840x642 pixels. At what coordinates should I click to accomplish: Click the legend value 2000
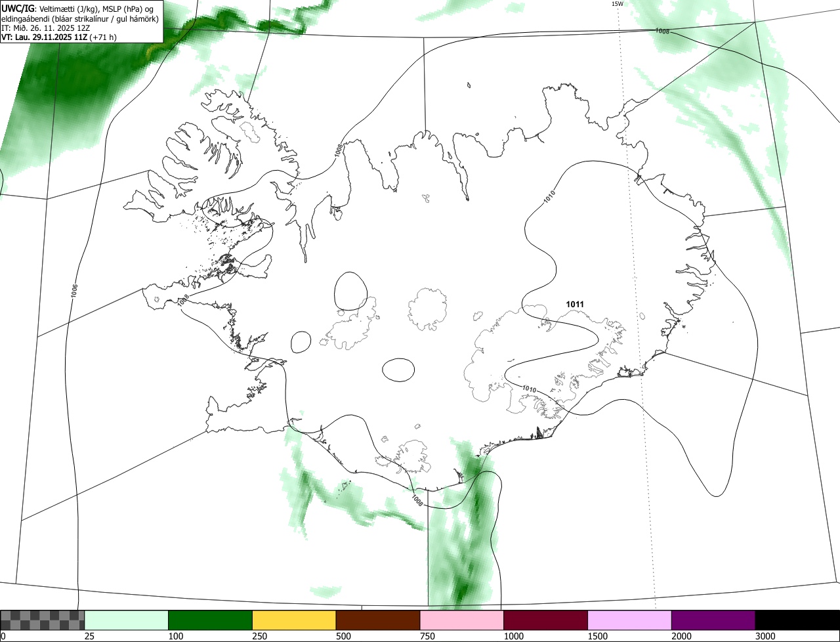(x=681, y=636)
